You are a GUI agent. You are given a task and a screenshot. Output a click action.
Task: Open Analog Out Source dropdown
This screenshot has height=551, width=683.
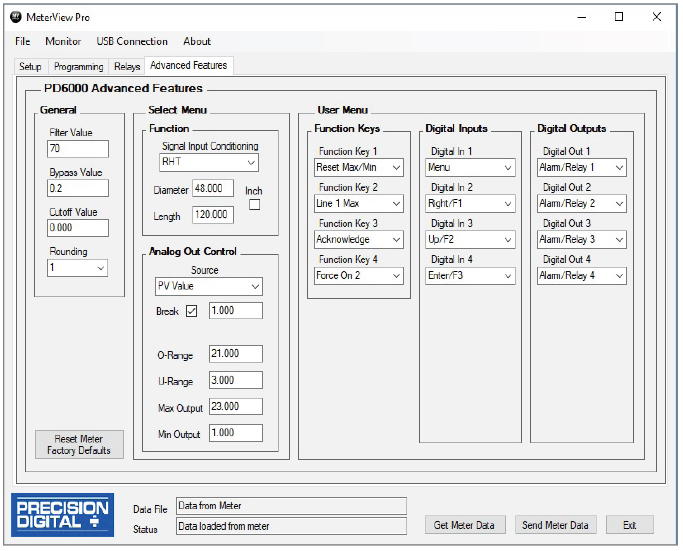click(x=209, y=287)
